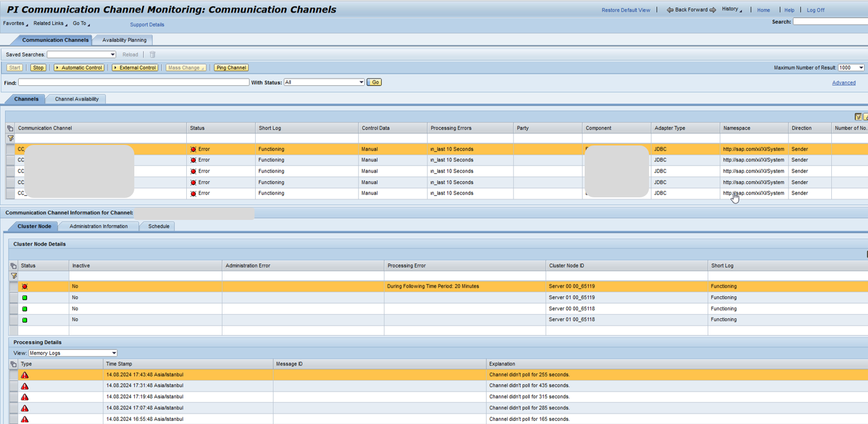The height and width of the screenshot is (424, 868).
Task: Click the Home link
Action: (x=764, y=10)
